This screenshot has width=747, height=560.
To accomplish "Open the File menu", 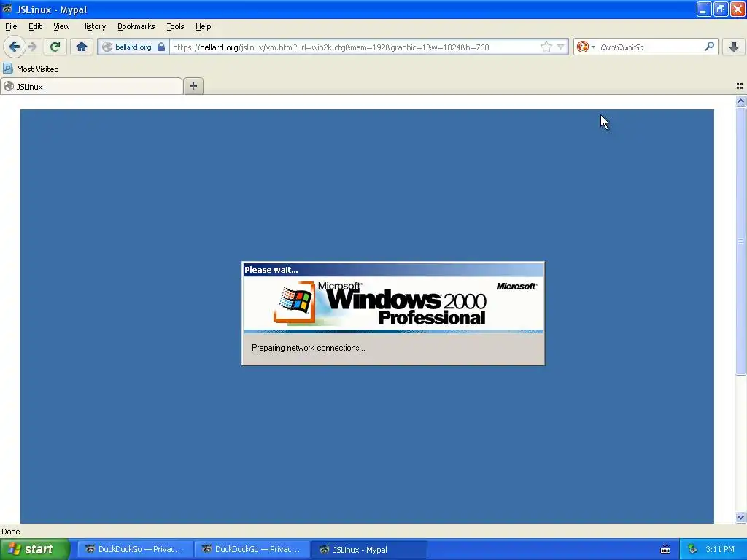I will pyautogui.click(x=11, y=26).
